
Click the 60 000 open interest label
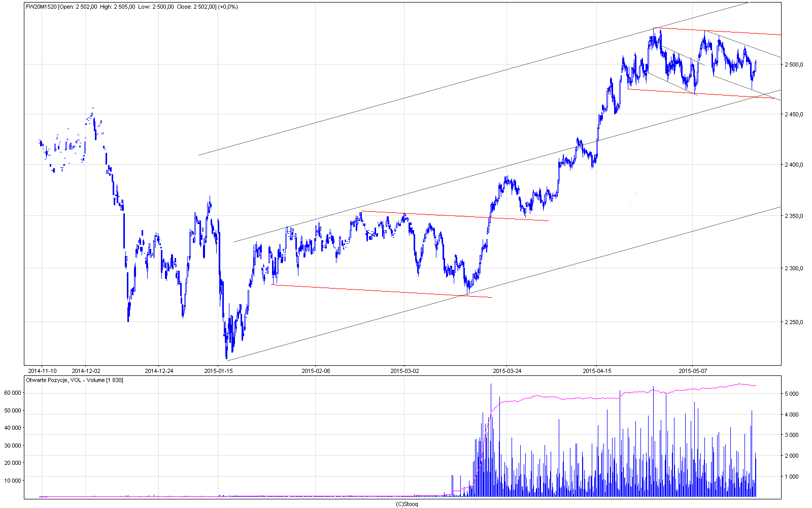(x=12, y=393)
